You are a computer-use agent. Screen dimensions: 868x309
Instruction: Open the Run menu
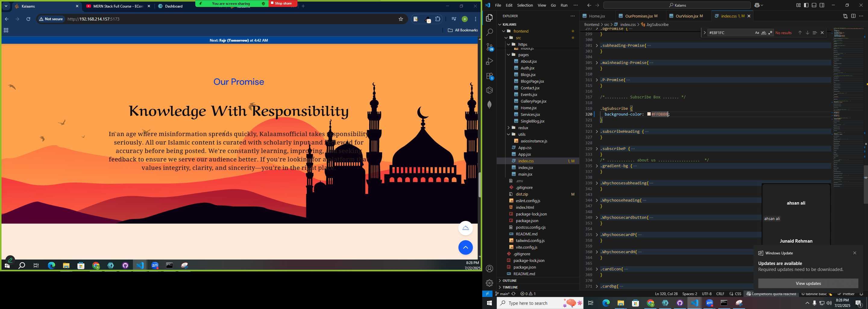564,5
